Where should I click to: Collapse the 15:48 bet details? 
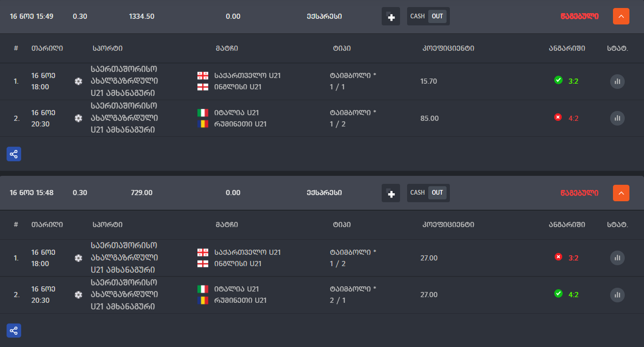[x=620, y=193]
